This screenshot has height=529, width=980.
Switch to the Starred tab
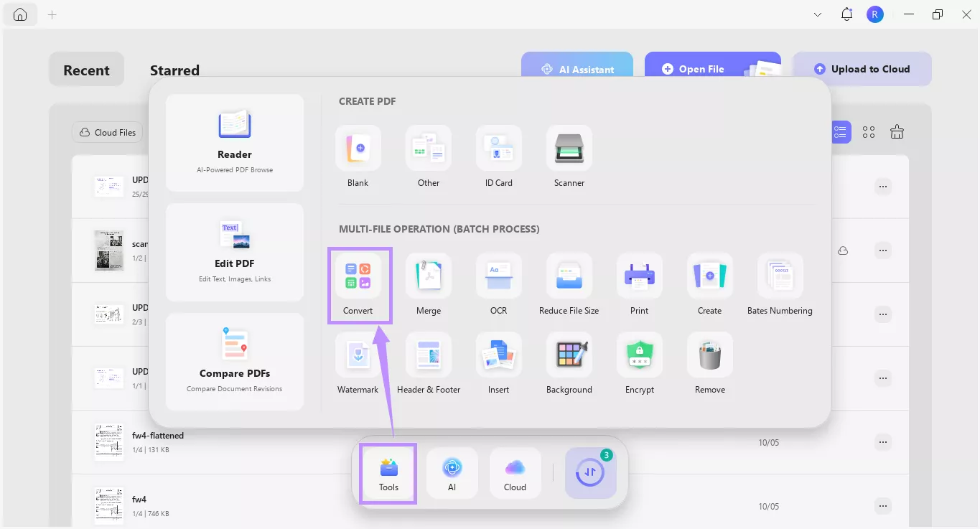point(174,70)
